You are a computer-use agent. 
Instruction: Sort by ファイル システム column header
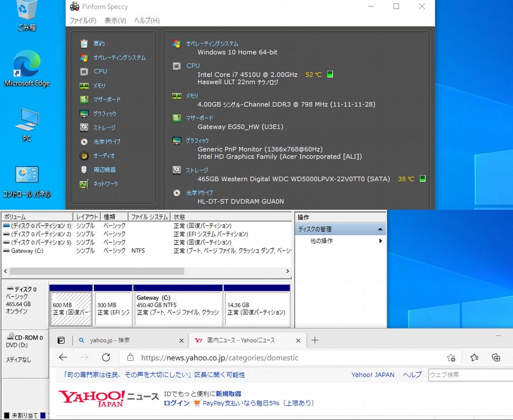pos(149,217)
